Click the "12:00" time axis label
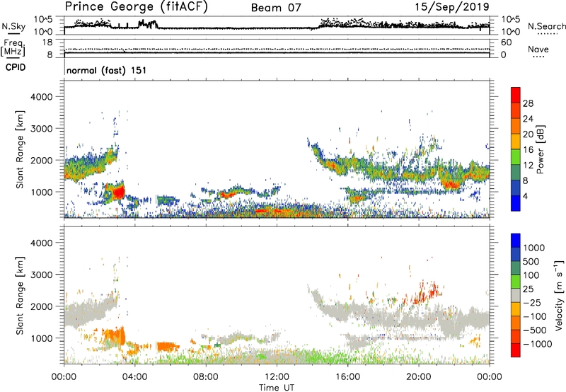 tap(277, 377)
